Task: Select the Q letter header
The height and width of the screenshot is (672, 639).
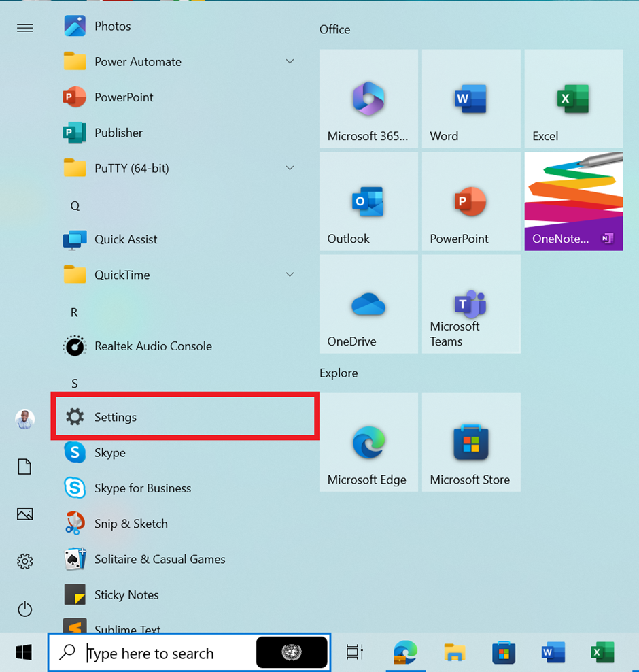Action: [x=75, y=206]
